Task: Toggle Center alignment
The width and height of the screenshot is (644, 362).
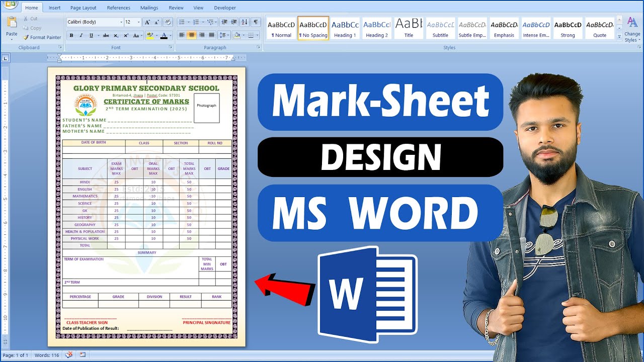Action: tap(192, 35)
